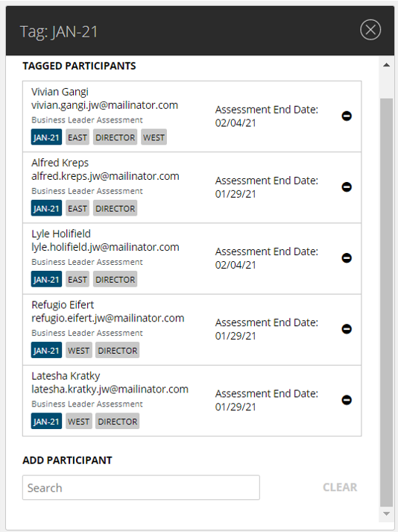Click Latesha Kratky's DIRECTOR tag

click(x=117, y=421)
